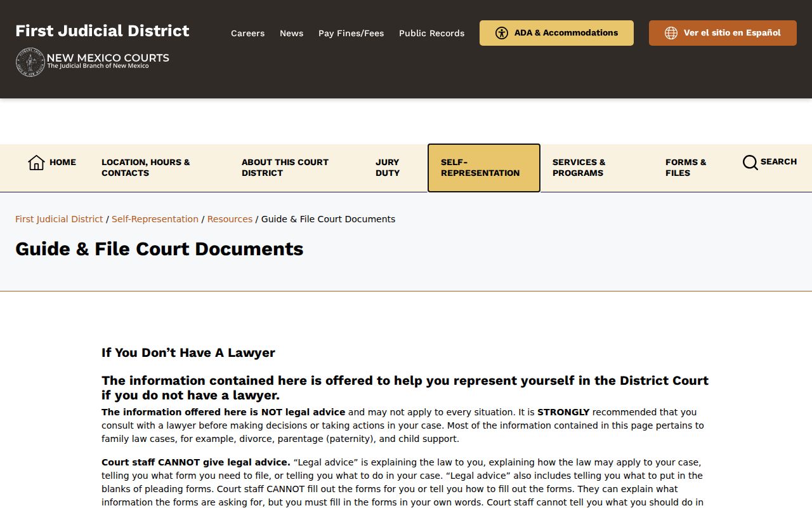Image resolution: width=812 pixels, height=508 pixels.
Task: Click ADA & Accommodations button
Action: [x=556, y=33]
